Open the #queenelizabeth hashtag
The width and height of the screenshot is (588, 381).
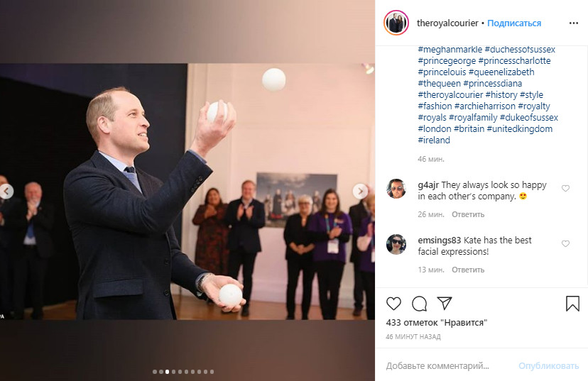tap(501, 72)
